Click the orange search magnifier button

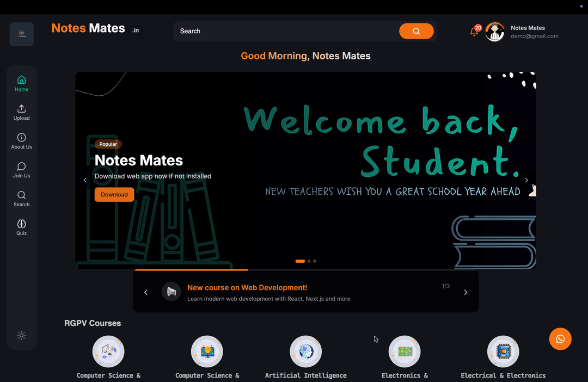[416, 31]
